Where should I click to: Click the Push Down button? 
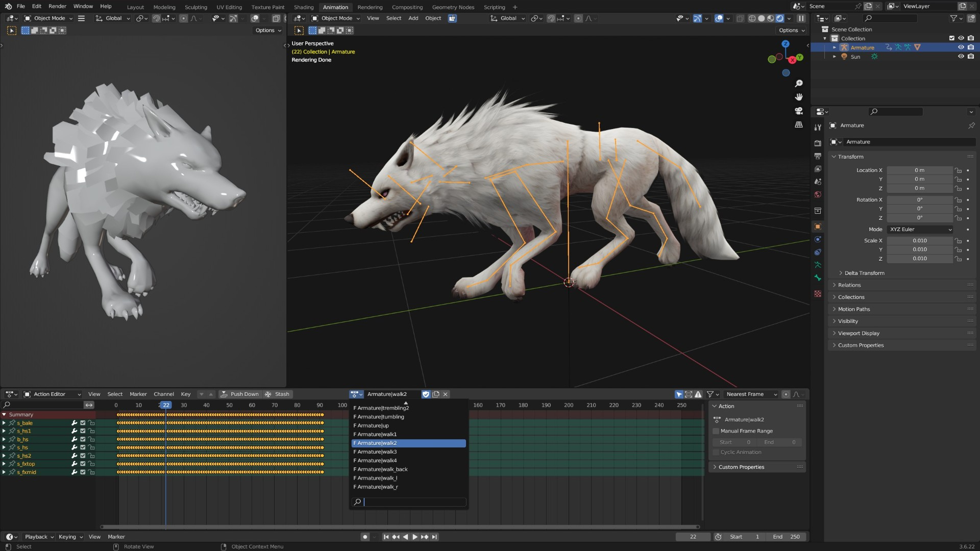239,394
